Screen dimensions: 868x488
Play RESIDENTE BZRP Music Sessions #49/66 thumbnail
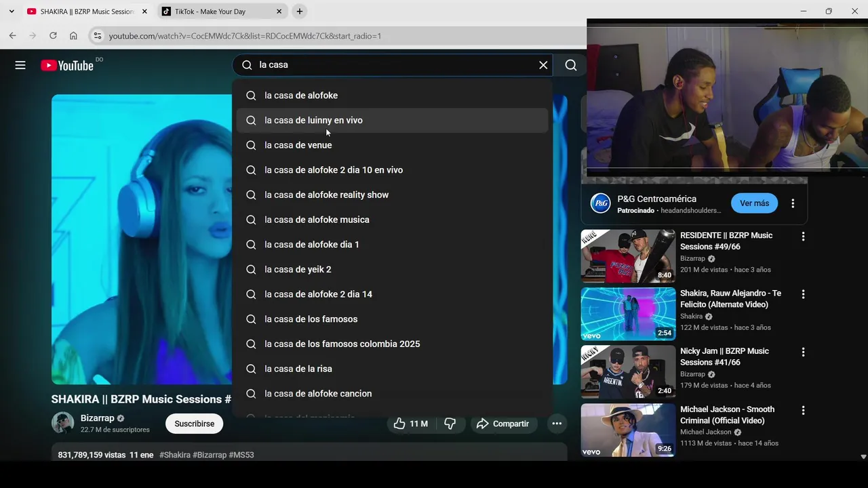(628, 256)
